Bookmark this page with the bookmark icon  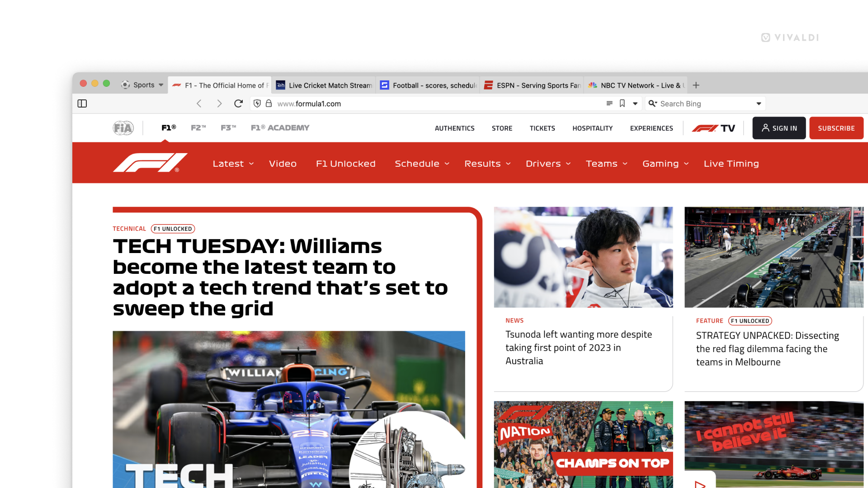pyautogui.click(x=622, y=103)
